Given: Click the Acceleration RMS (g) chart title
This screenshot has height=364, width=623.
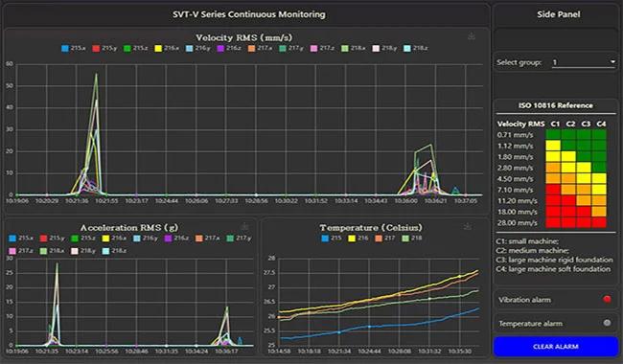Looking at the screenshot, I should click(x=129, y=228).
